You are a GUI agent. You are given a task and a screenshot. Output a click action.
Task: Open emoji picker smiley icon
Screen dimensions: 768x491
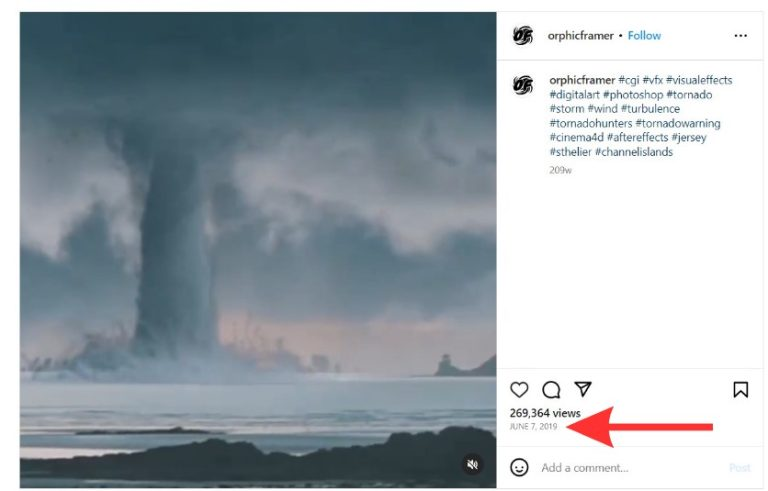click(520, 467)
